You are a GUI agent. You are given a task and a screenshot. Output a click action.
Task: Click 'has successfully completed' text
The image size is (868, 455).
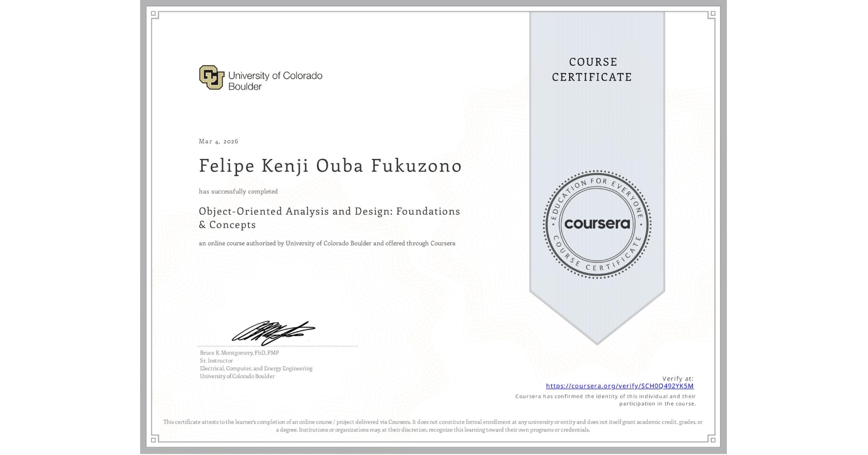(238, 191)
